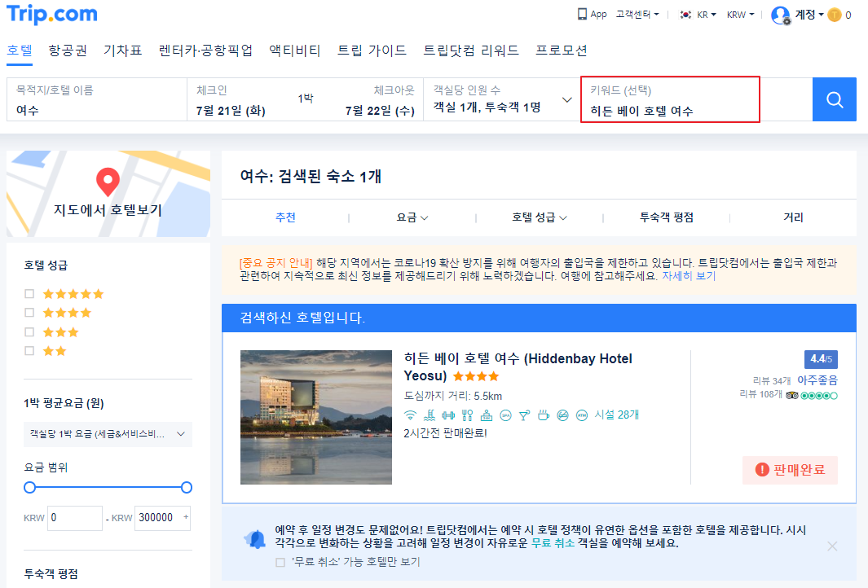
Task: Click the Wi-Fi amenity icon
Action: [410, 415]
